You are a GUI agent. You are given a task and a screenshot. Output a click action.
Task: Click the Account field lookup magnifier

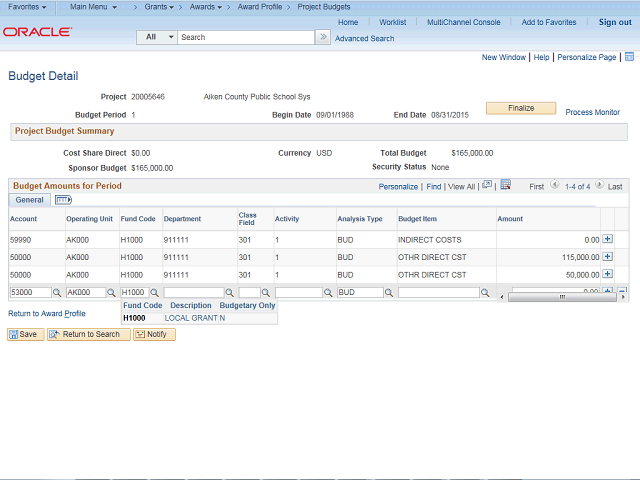(57, 293)
